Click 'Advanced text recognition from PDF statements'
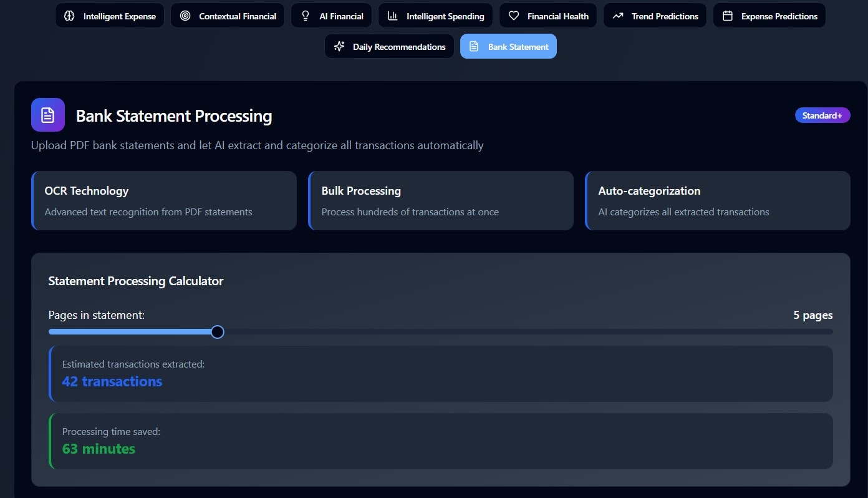 point(148,212)
